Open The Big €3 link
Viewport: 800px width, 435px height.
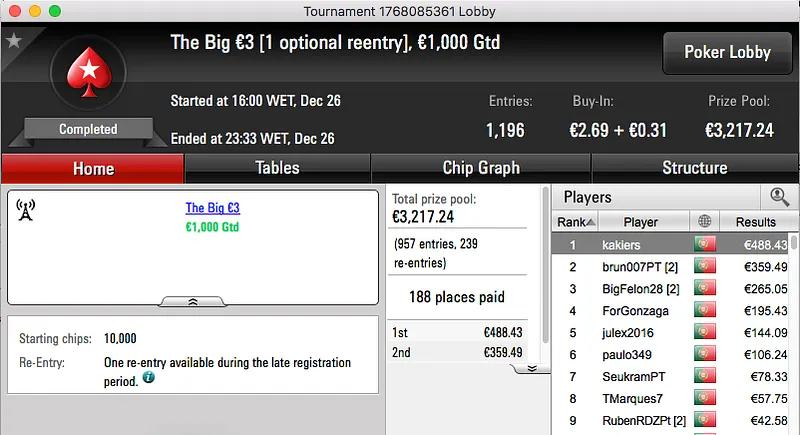coord(212,208)
